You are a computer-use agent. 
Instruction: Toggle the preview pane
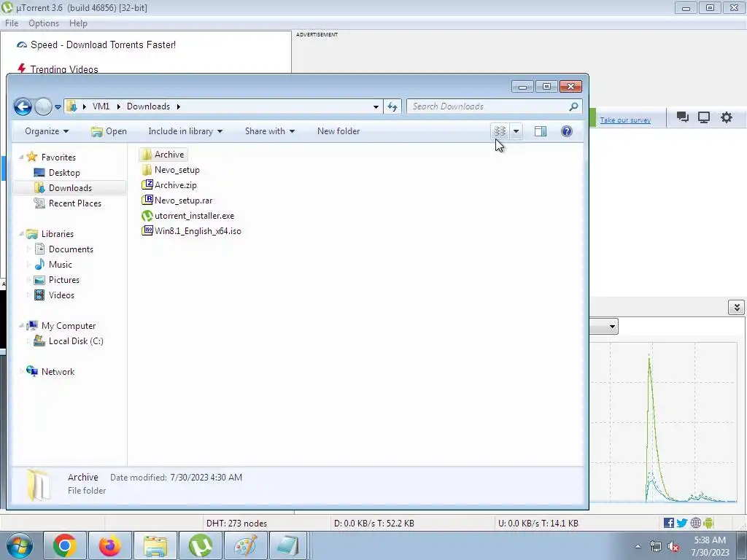point(541,131)
